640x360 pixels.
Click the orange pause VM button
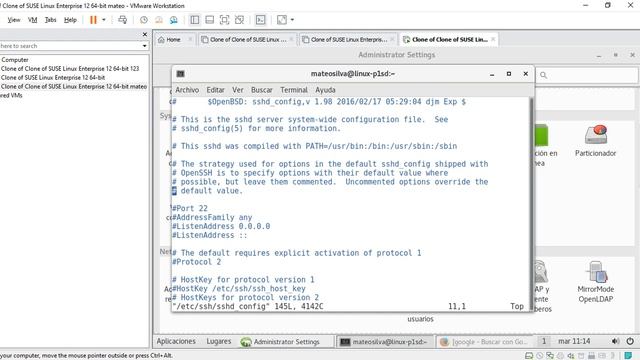click(x=93, y=20)
